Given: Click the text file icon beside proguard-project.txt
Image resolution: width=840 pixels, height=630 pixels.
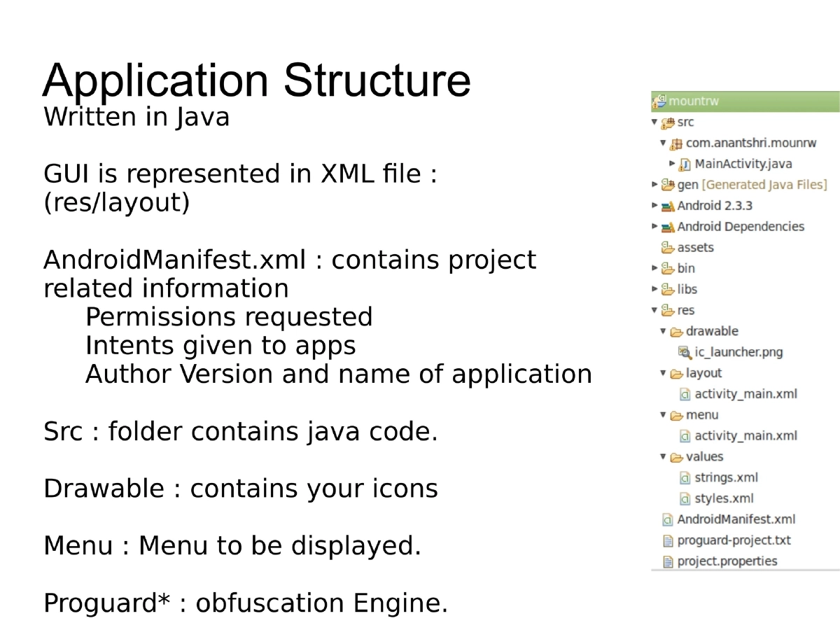Looking at the screenshot, I should pyautogui.click(x=666, y=540).
